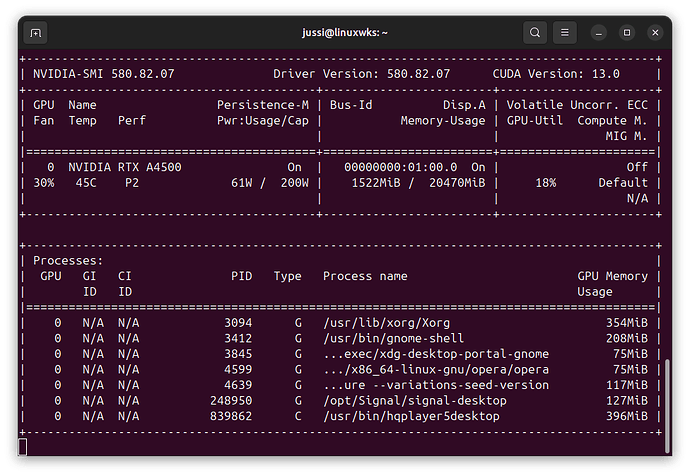Click the Persistence-M column header

pyautogui.click(x=263, y=105)
